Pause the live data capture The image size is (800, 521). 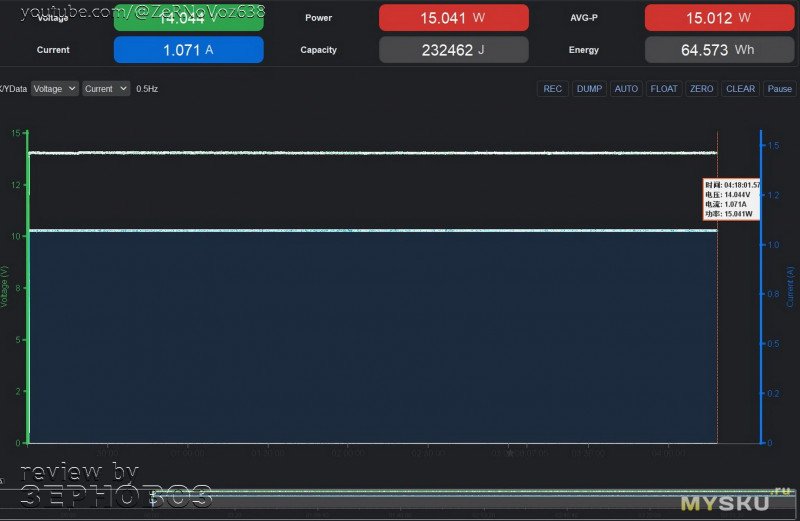[779, 89]
